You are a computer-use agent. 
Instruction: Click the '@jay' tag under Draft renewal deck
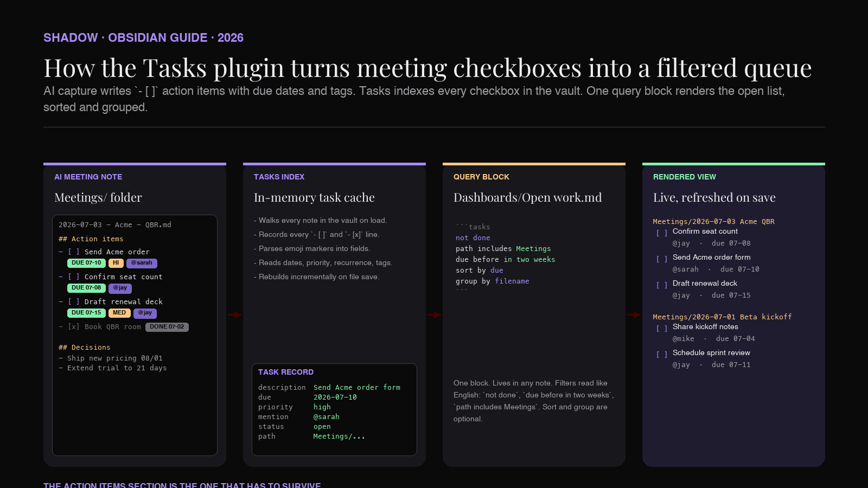pos(145,313)
